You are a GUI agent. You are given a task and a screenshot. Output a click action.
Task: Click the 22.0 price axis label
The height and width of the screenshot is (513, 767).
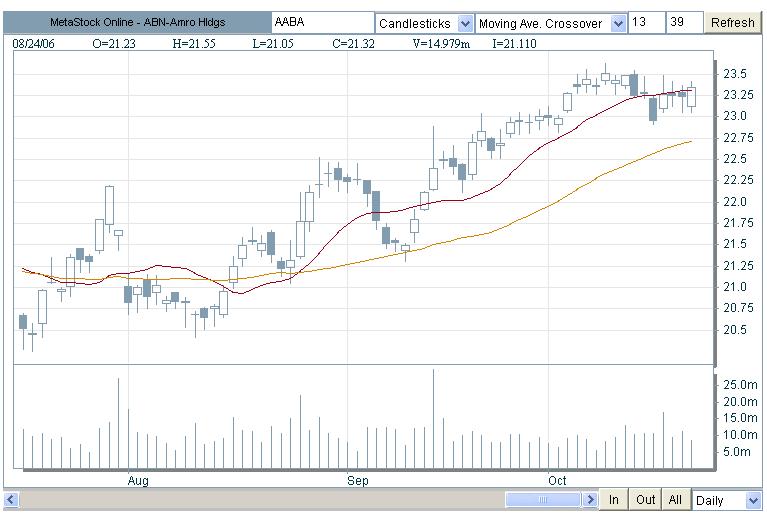[735, 201]
